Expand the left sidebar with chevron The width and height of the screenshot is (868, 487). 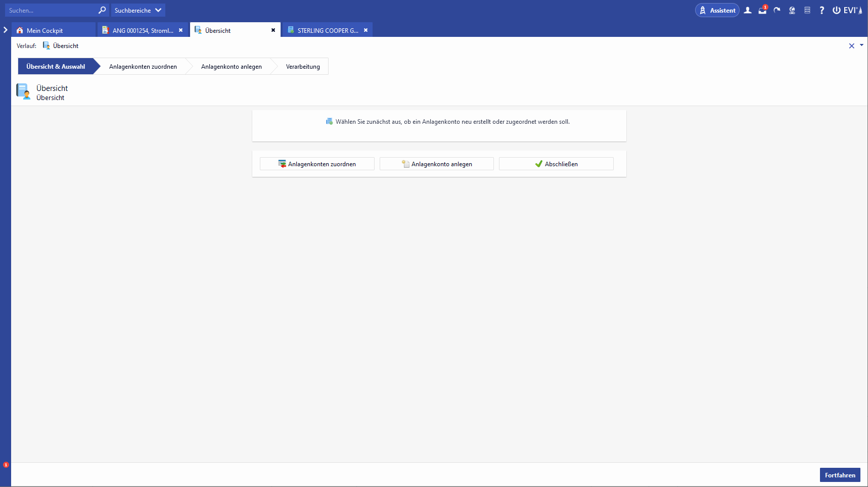coord(6,30)
